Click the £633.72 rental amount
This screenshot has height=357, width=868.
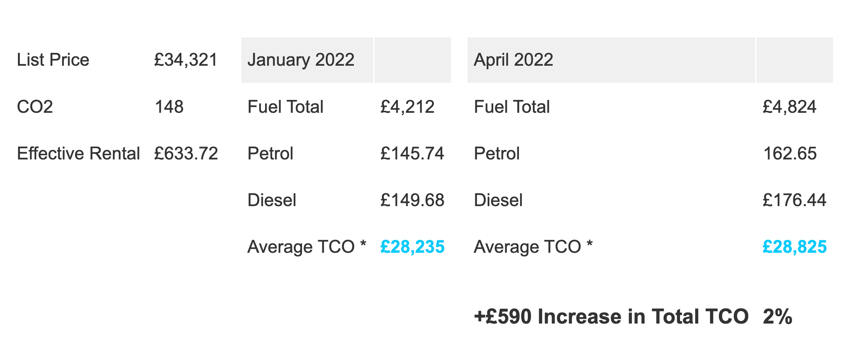tap(186, 154)
